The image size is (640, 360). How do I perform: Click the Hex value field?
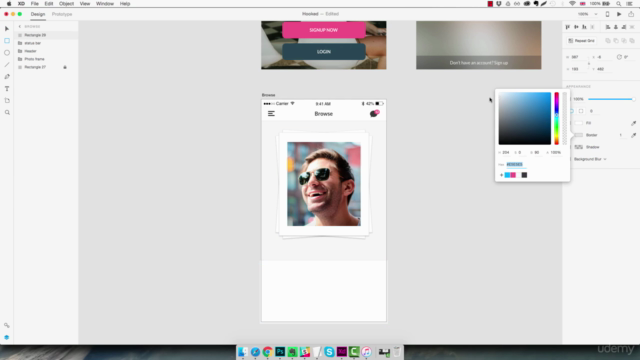pyautogui.click(x=516, y=164)
